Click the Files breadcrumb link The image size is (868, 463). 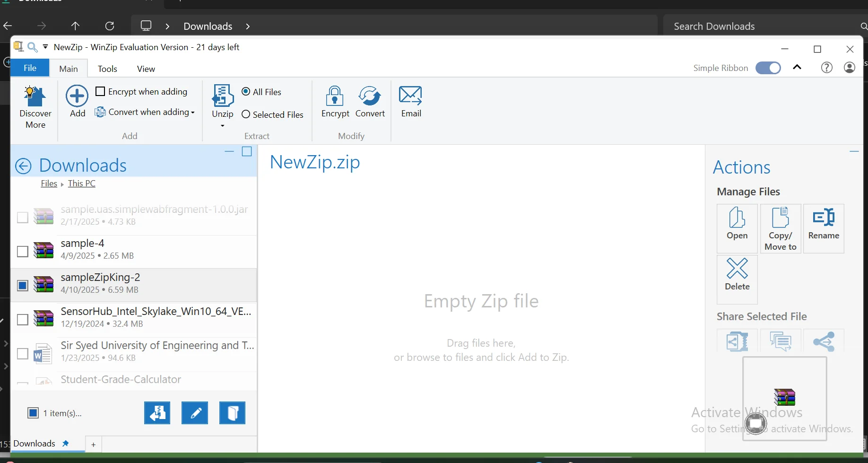[49, 183]
